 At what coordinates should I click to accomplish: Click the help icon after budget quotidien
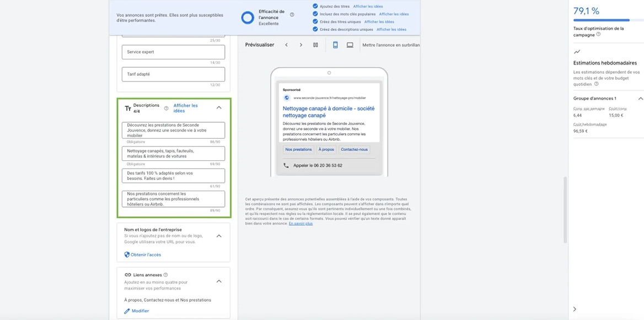click(597, 84)
